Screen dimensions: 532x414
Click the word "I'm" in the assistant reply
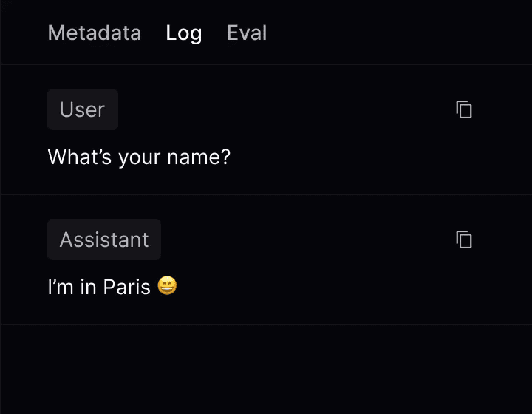pos(60,287)
